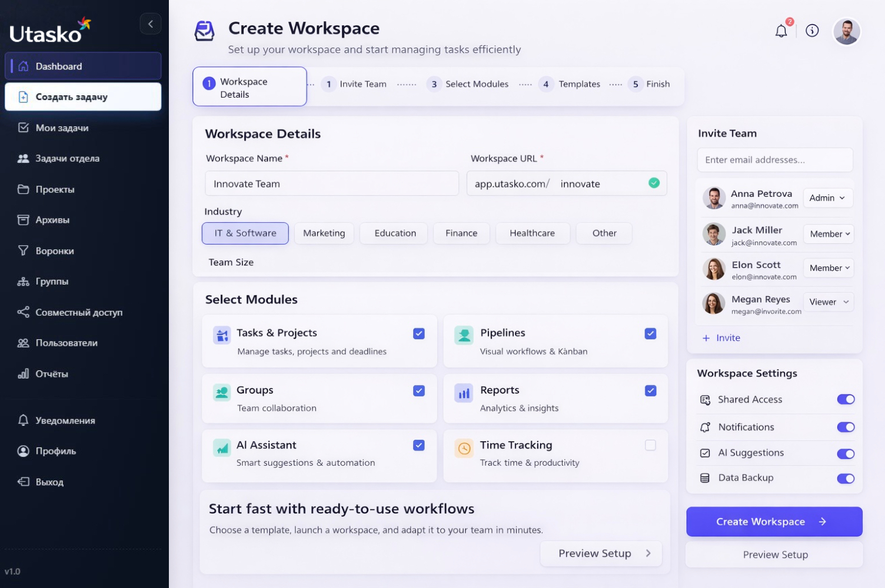The width and height of the screenshot is (885, 588).
Task: Open Megan Reyes' Viewer role dropdown
Action: pyautogui.click(x=828, y=302)
